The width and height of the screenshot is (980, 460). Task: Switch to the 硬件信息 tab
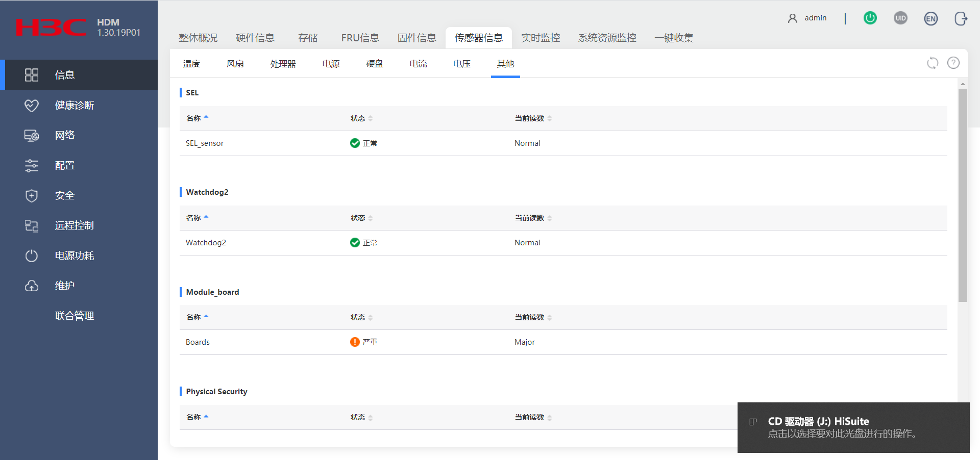tap(255, 38)
